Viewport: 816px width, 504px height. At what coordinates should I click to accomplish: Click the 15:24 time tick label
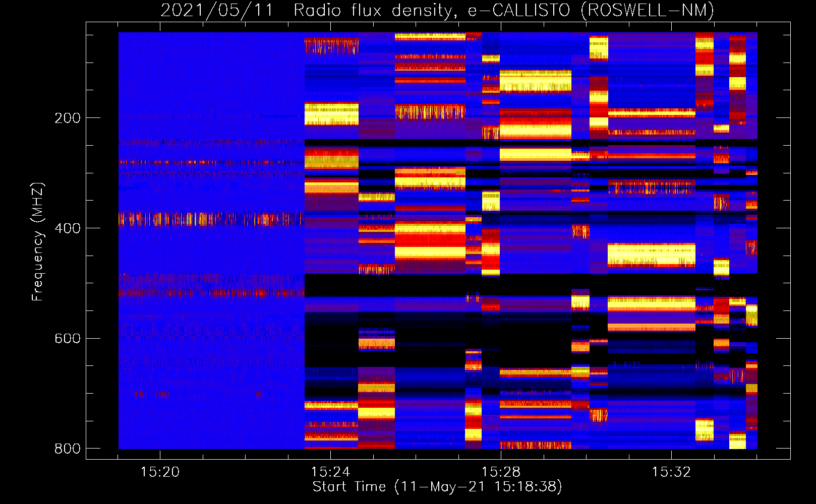coord(330,472)
